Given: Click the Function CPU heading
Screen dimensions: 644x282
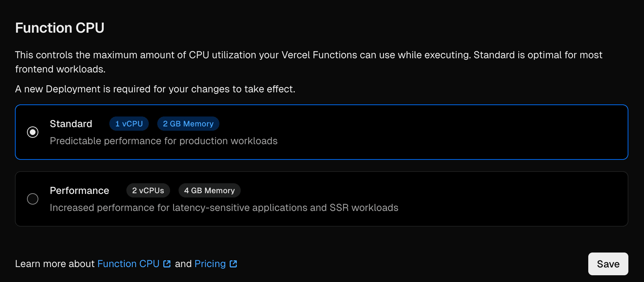Looking at the screenshot, I should point(60,28).
